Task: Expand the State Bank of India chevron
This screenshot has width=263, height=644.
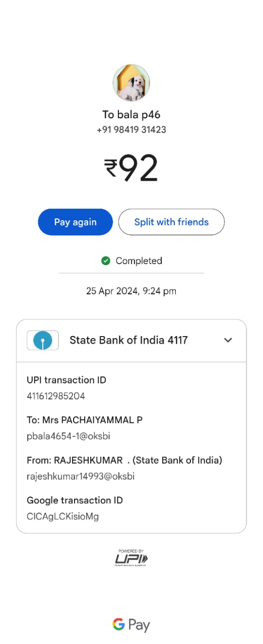Action: pyautogui.click(x=228, y=340)
